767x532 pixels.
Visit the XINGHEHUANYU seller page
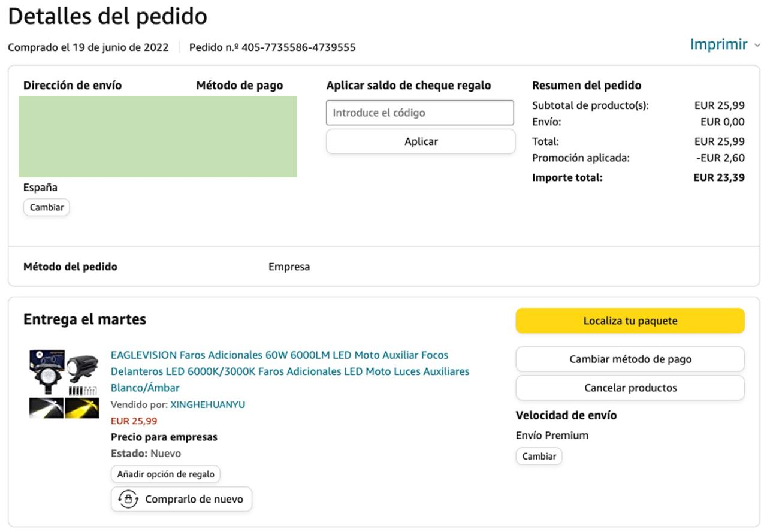207,404
